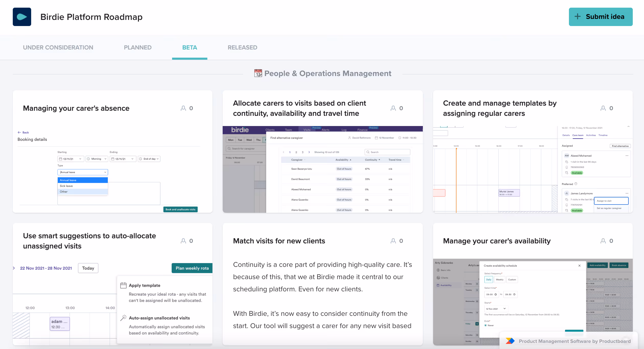Click vote icon on Match visits card

coord(393,241)
